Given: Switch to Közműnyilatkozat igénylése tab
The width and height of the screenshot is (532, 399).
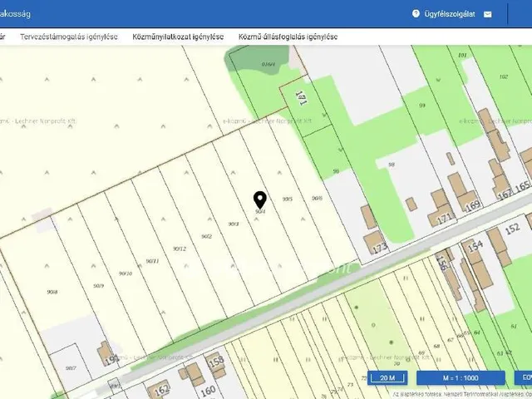Looking at the screenshot, I should pos(178,37).
